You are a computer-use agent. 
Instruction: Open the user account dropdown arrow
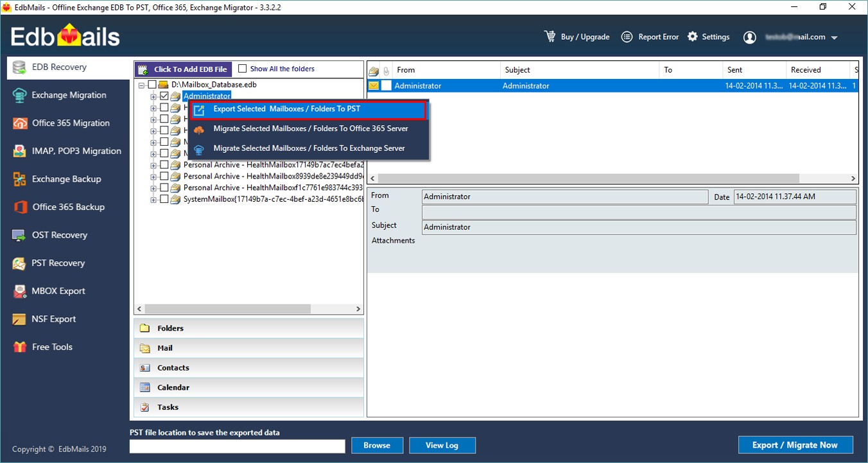(x=835, y=38)
